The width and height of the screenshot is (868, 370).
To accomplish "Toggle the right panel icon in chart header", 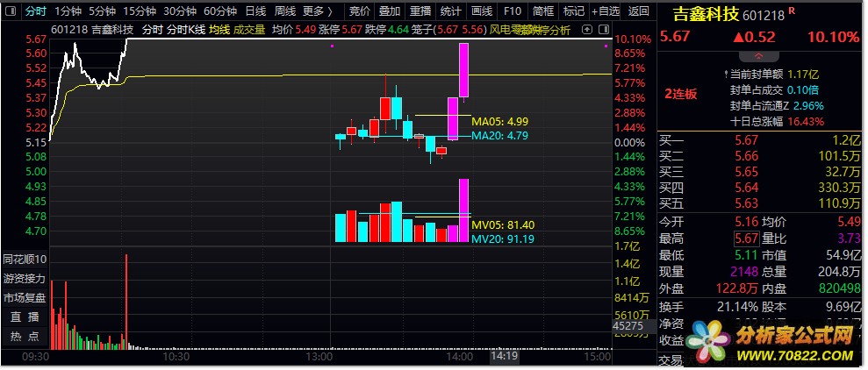I will [602, 29].
